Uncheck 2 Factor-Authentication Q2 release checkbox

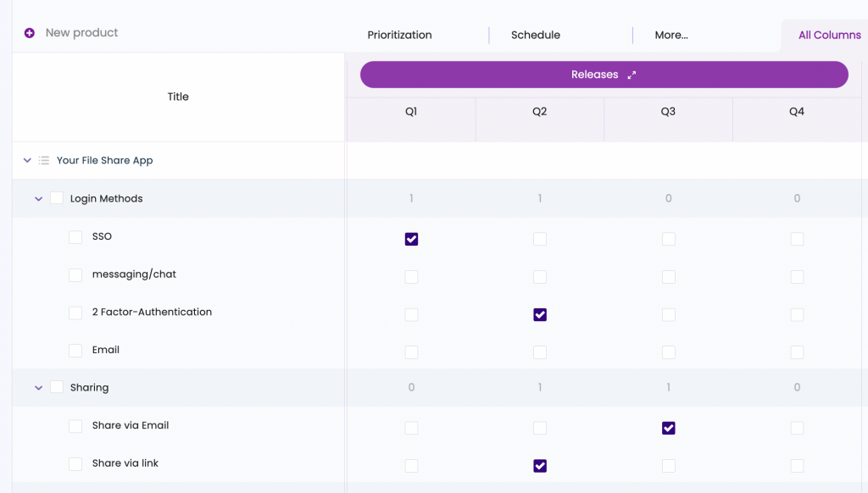[x=540, y=314]
